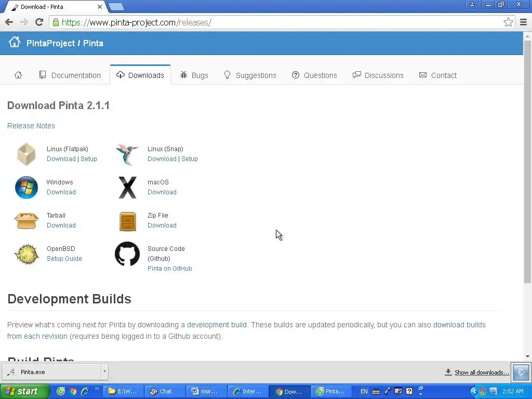
Task: Open a new browser tab
Action: [117, 6]
